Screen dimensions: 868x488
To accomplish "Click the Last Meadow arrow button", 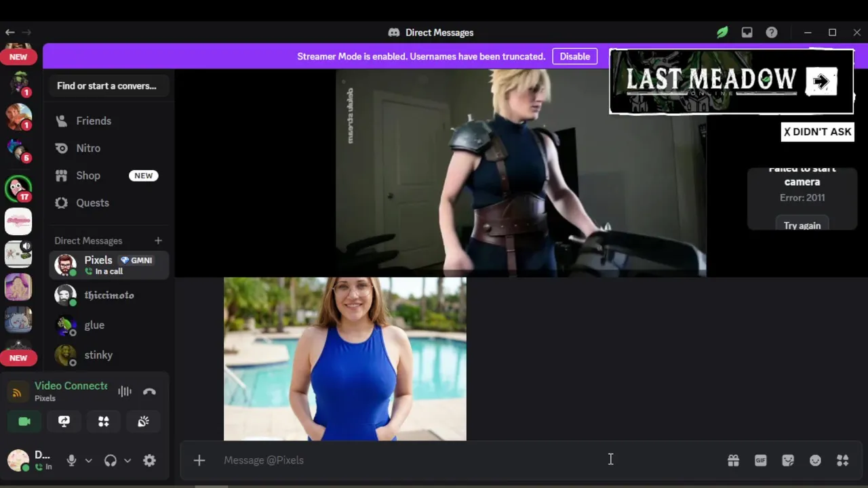I will pos(821,81).
